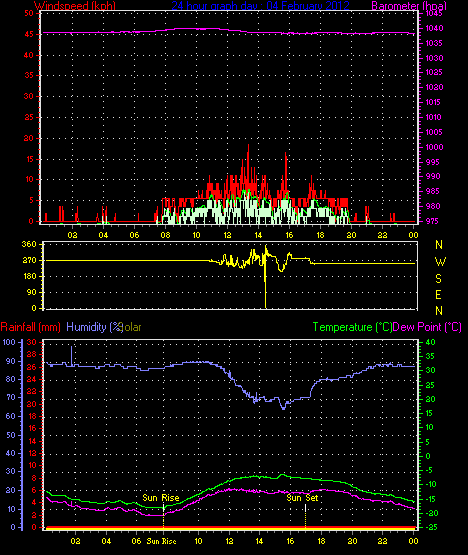Click the '-25' temperature scale value
The width and height of the screenshot is (468, 555).
[x=432, y=527]
